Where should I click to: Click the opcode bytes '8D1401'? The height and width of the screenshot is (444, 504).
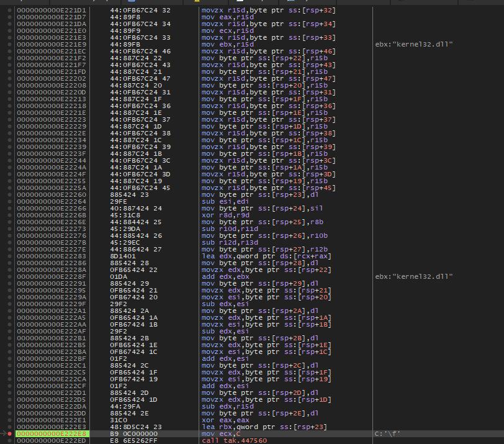[123, 256]
